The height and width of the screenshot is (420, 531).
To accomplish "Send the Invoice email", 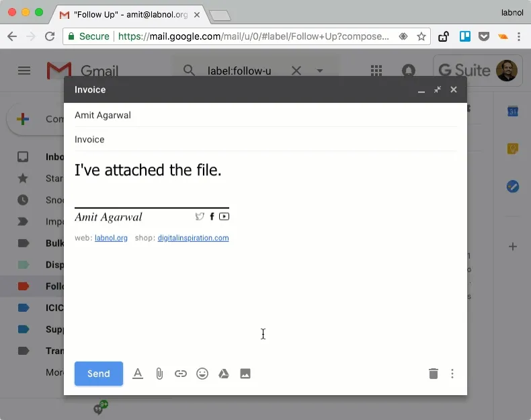I will (99, 373).
